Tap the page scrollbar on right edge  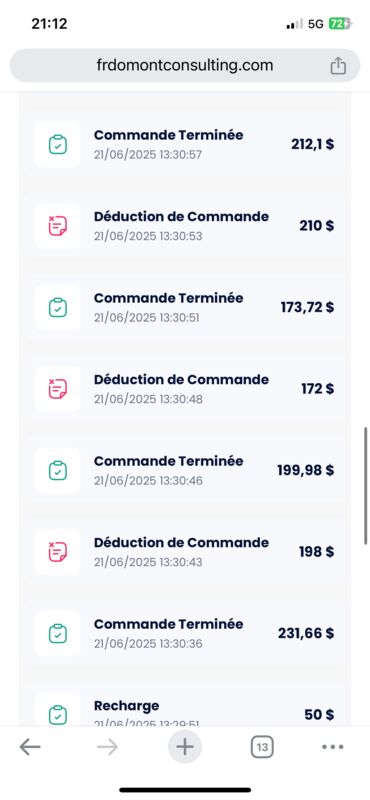(365, 486)
